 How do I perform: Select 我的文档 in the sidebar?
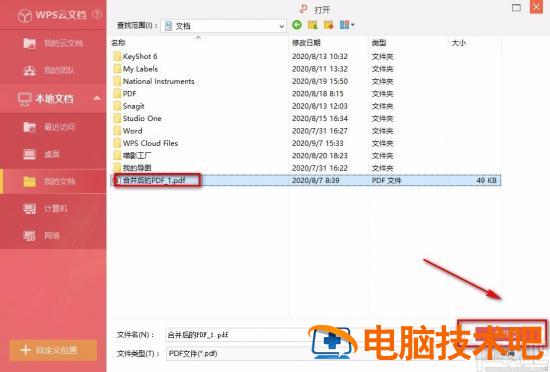(53, 181)
